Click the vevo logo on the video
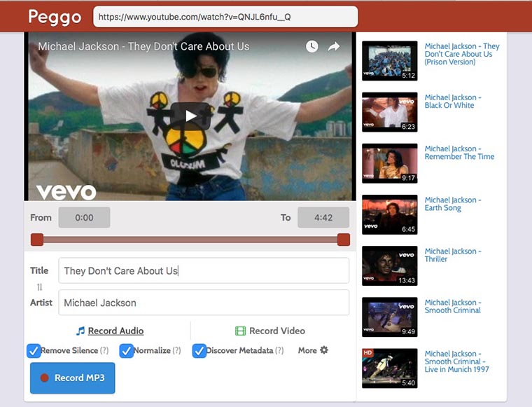532x407 pixels. [66, 192]
